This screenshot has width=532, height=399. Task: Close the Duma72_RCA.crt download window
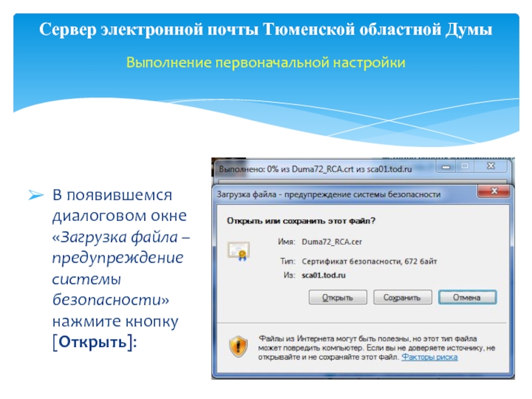pyautogui.click(x=490, y=166)
